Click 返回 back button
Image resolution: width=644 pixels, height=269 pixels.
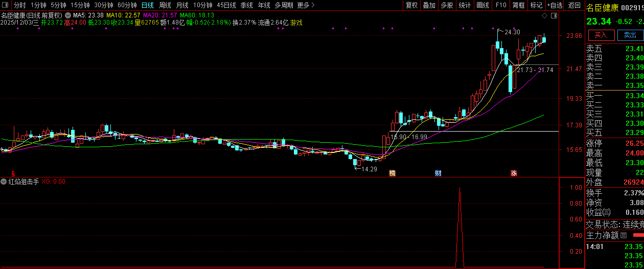coord(574,5)
